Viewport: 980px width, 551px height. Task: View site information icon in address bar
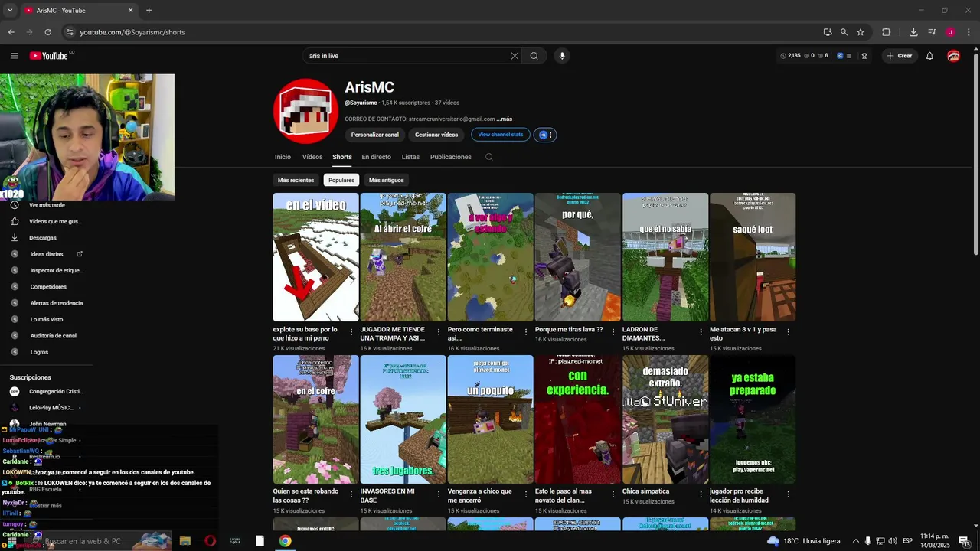click(x=70, y=32)
